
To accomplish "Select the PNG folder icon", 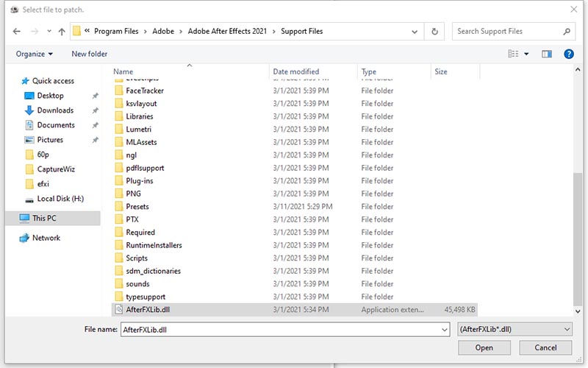I will click(x=118, y=194).
